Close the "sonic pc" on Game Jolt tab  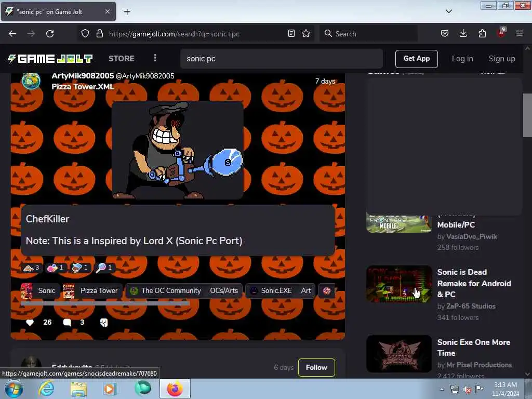click(x=108, y=11)
